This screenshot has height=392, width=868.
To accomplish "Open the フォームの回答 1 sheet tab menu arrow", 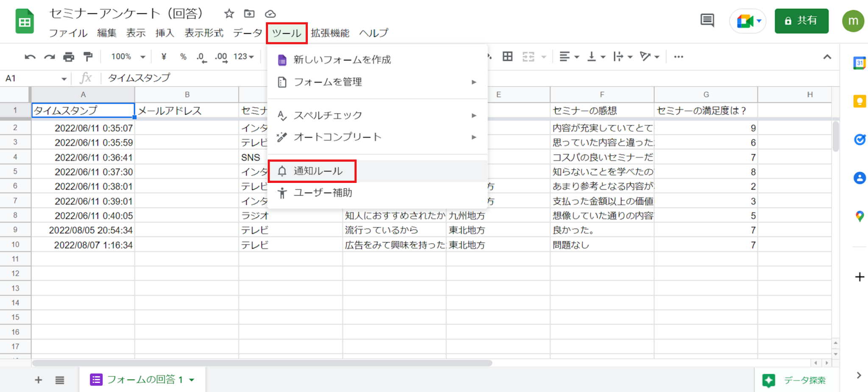I will (x=192, y=380).
